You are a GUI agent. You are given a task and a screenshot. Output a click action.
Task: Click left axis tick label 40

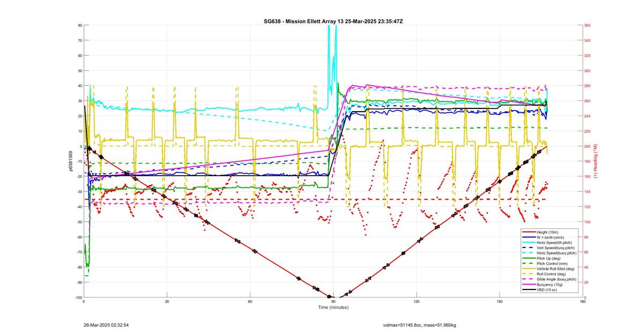(80, 86)
